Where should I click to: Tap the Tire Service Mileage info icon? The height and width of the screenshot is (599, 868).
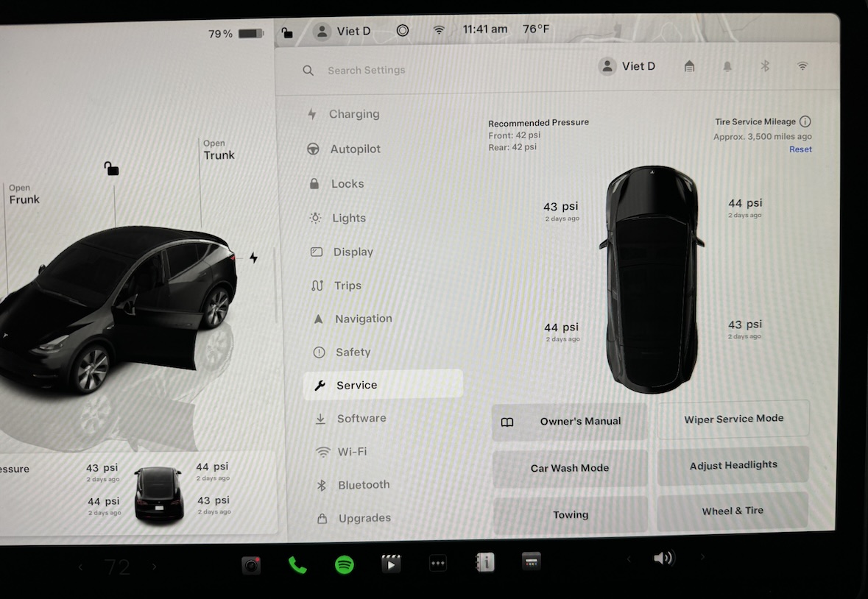pos(805,121)
